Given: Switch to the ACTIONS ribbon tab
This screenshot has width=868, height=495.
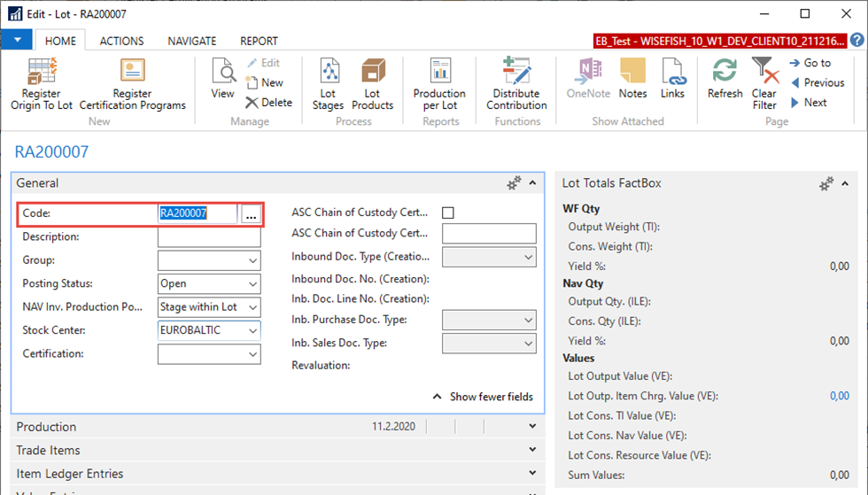Looking at the screenshot, I should click(121, 41).
